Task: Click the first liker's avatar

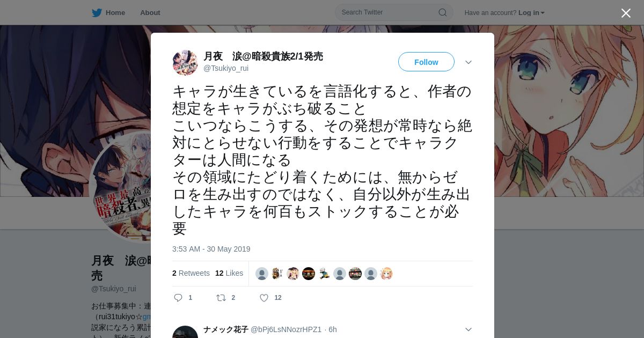Action: pos(262,274)
